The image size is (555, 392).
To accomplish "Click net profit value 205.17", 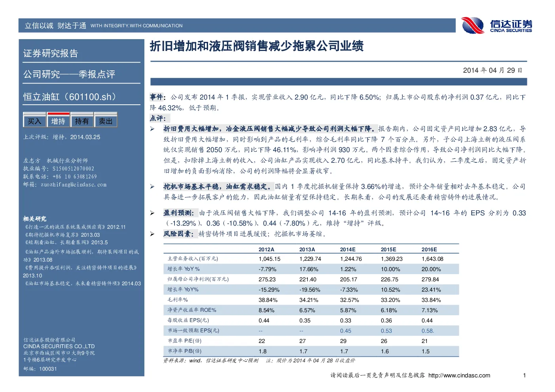I will tap(349, 279).
